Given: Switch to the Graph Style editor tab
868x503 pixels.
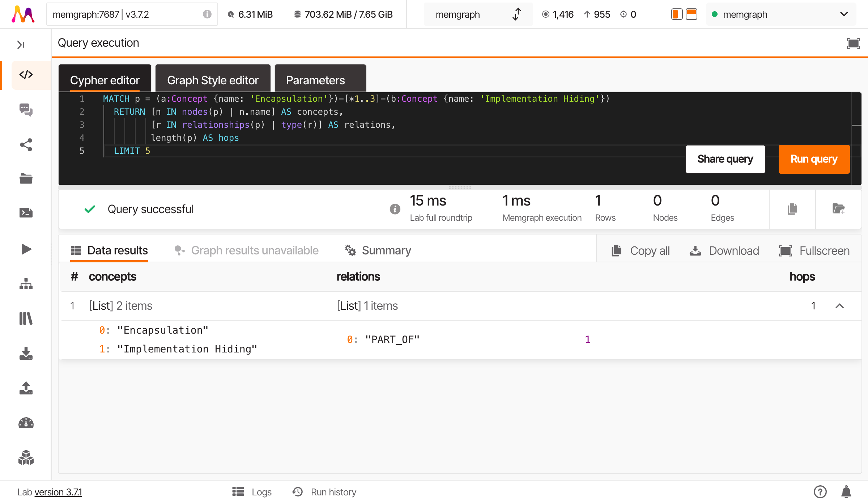Looking at the screenshot, I should pos(213,80).
